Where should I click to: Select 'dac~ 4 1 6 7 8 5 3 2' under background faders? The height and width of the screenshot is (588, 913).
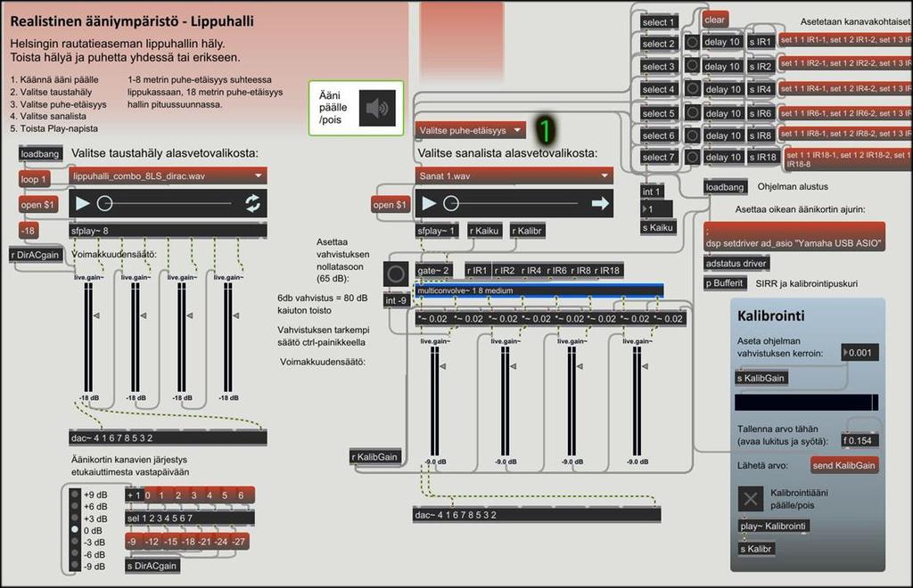coord(168,438)
